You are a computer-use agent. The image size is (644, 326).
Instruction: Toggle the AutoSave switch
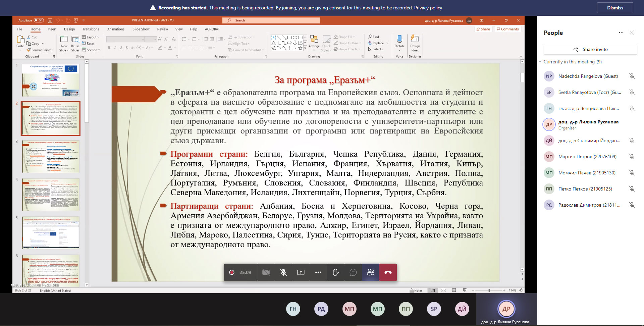[x=39, y=20]
